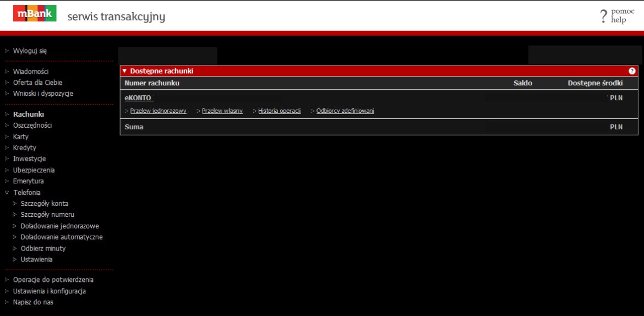Click the Telefonia menu label
Viewport: 644px width, 316px height.
[27, 192]
